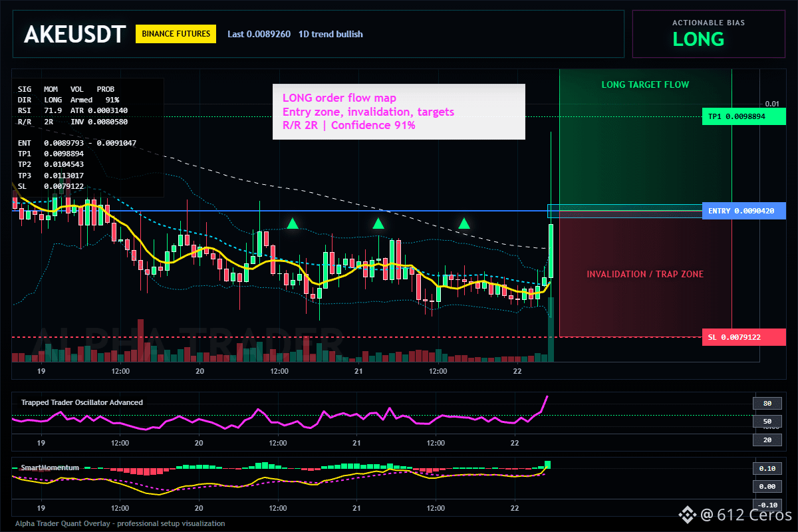
Task: Click the 1D trend bullish label
Action: 331,34
